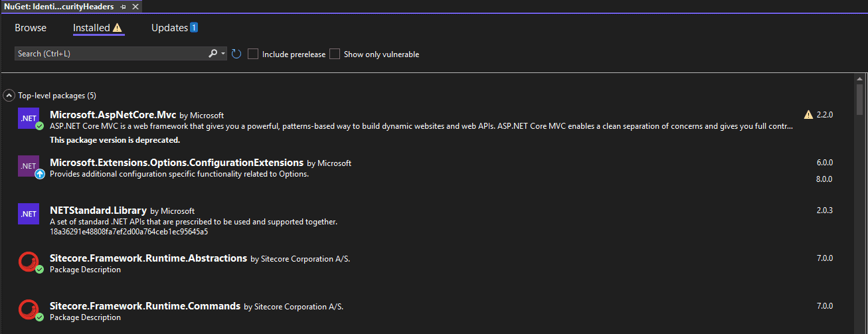Image resolution: width=868 pixels, height=334 pixels.
Task: Click the update arrow badge on ConfigurationExtensions icon
Action: (39, 174)
